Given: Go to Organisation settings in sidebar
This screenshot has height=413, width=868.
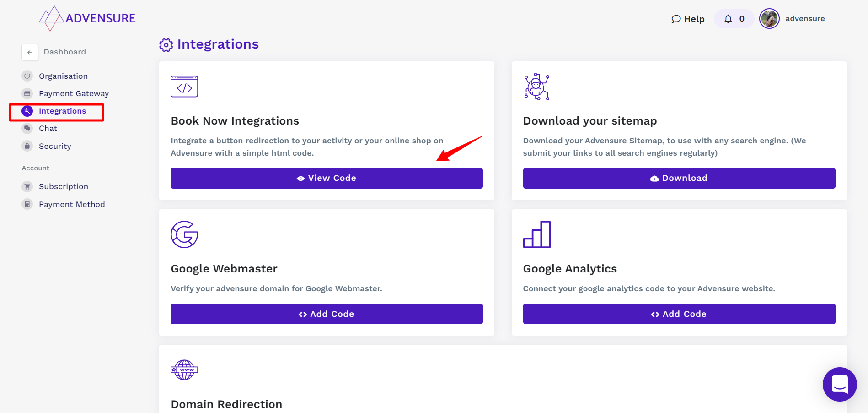Looking at the screenshot, I should (63, 76).
